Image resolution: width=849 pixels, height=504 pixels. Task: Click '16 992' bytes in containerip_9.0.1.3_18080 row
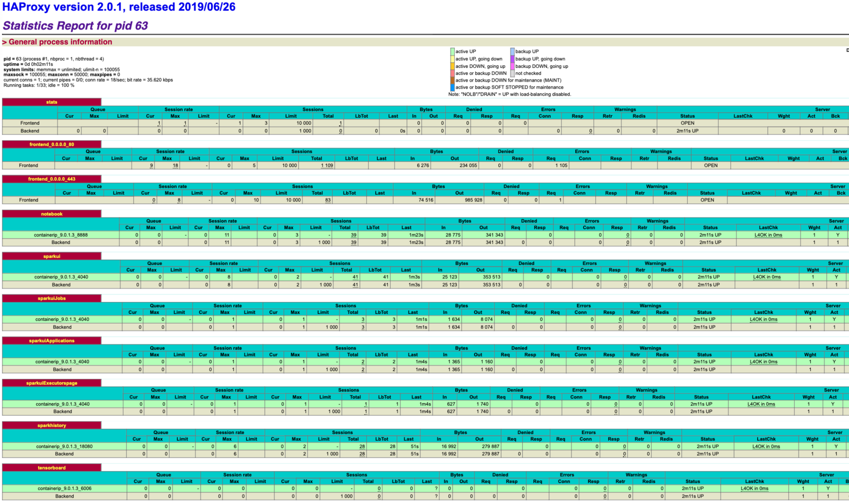click(x=448, y=446)
